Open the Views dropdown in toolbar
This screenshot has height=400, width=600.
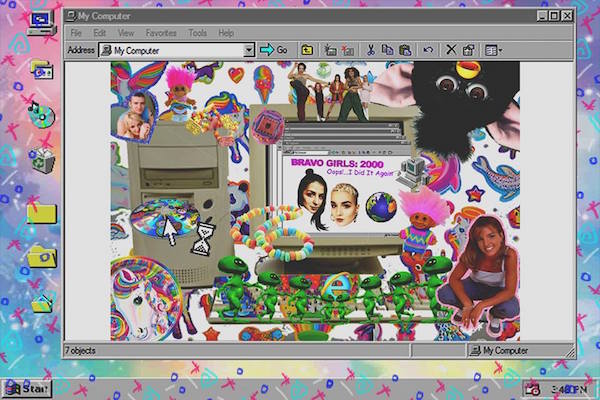[493, 50]
